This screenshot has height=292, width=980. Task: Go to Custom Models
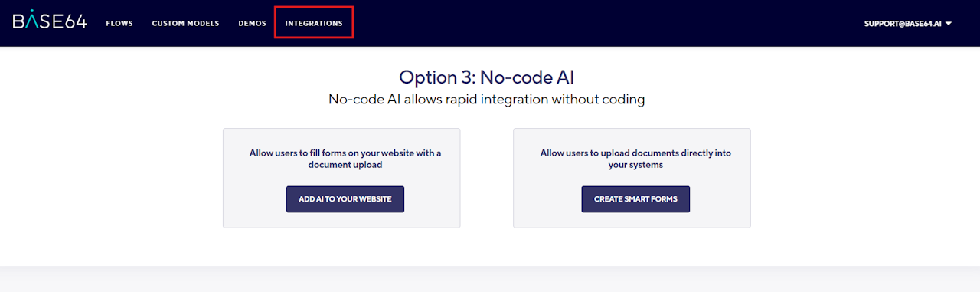pyautogui.click(x=185, y=24)
